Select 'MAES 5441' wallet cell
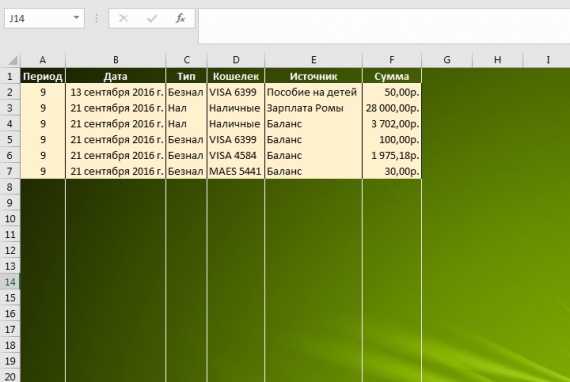Screen dimensions: 570x382 (236, 171)
